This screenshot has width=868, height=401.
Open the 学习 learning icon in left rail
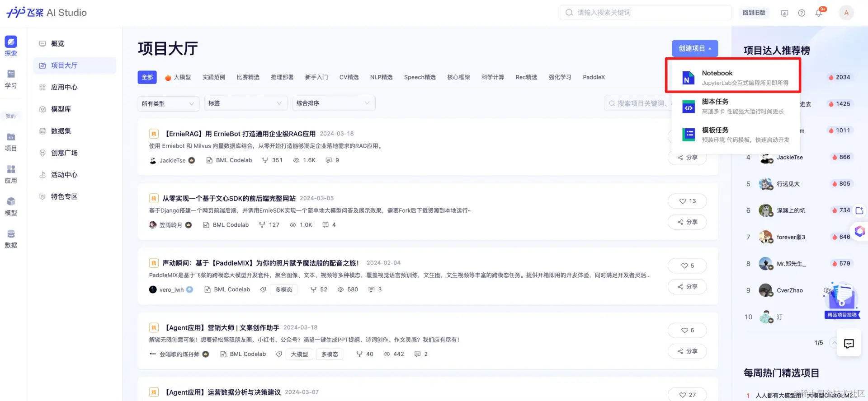[11, 74]
